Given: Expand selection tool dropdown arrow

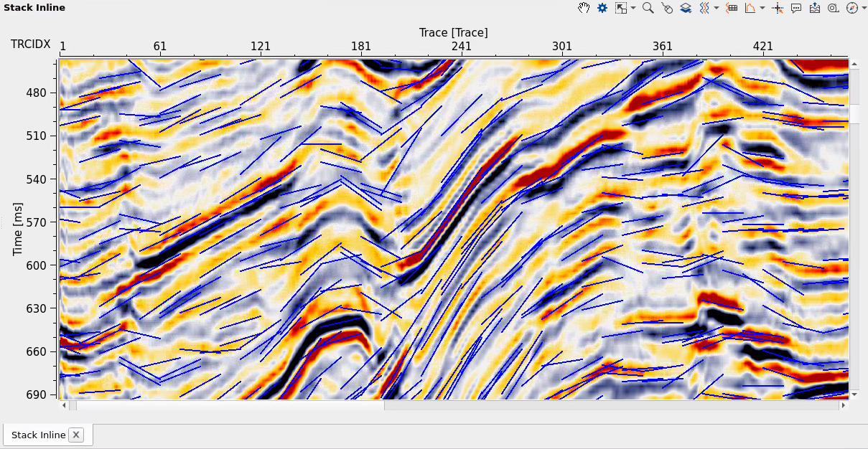Looking at the screenshot, I should (633, 9).
